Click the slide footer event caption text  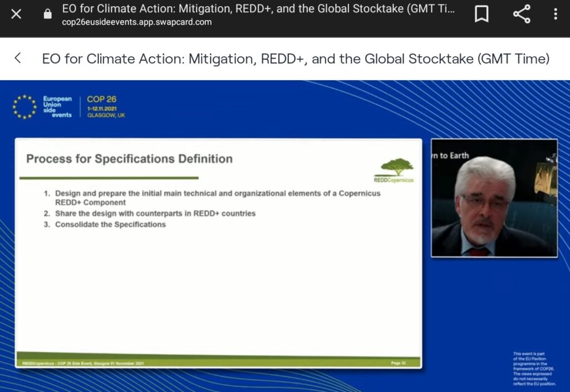(x=83, y=363)
